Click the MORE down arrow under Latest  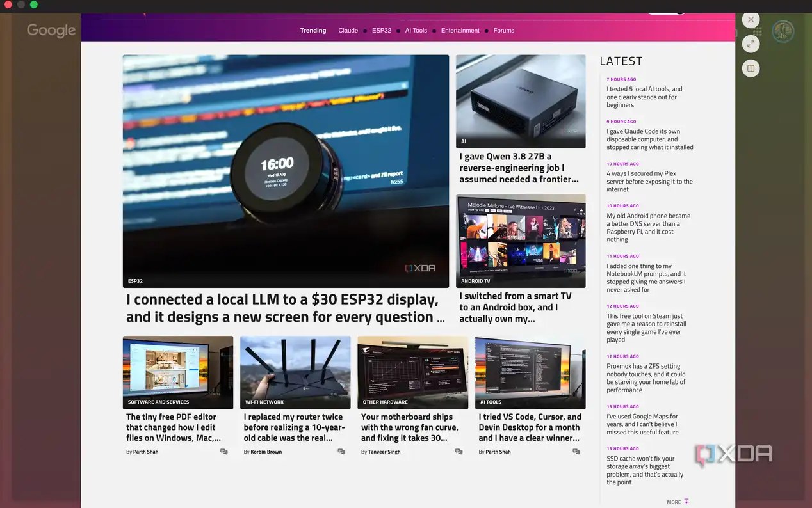[x=686, y=502]
